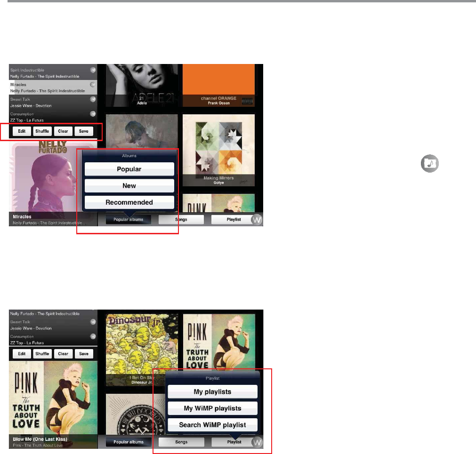Screen dimensions: 476x454
Task: Open Pink Truth About Love grid album
Action: click(219, 342)
